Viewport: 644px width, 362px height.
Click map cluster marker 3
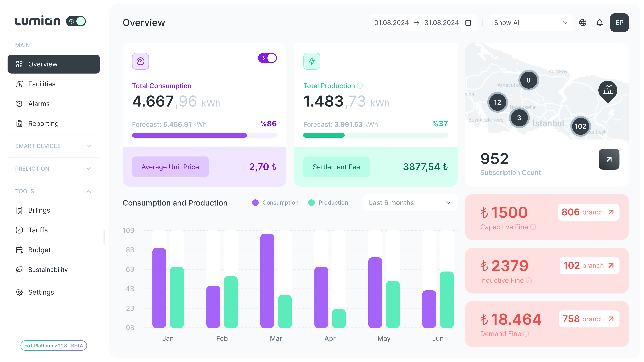(x=519, y=118)
